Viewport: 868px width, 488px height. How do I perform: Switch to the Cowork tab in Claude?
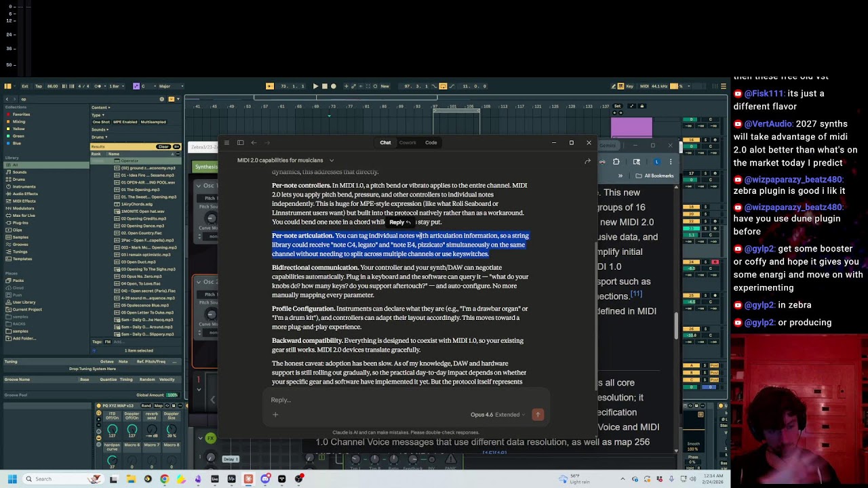408,143
